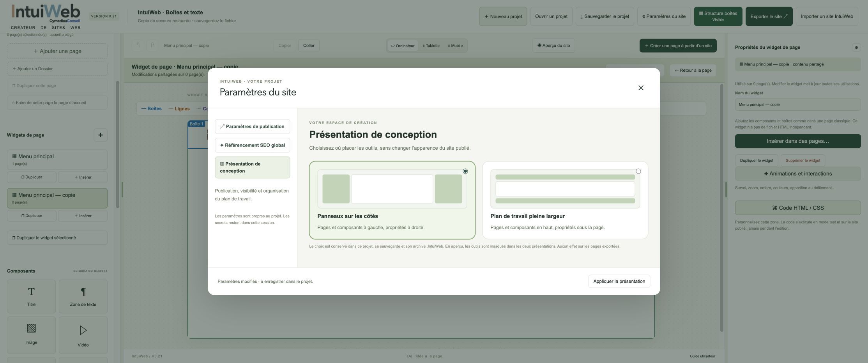Click Dupliquer under Menu principal
Viewport: 868px width, 363px height.
tap(32, 177)
